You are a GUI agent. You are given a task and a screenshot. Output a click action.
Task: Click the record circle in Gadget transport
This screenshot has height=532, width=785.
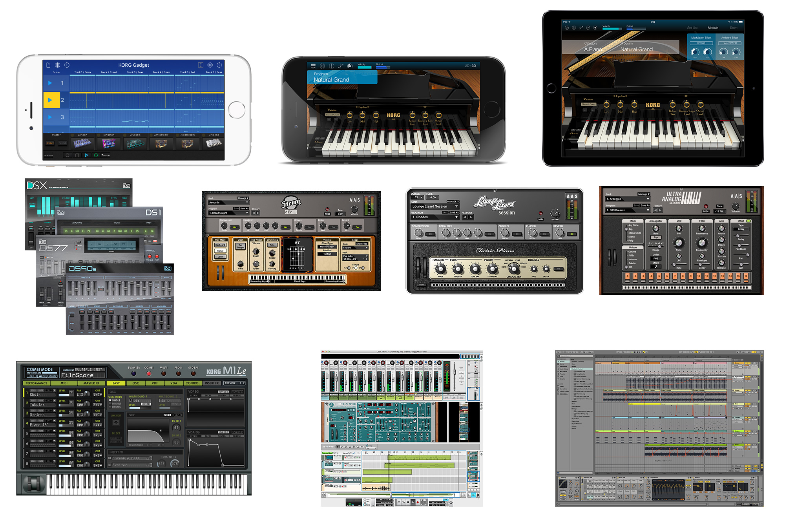68,155
